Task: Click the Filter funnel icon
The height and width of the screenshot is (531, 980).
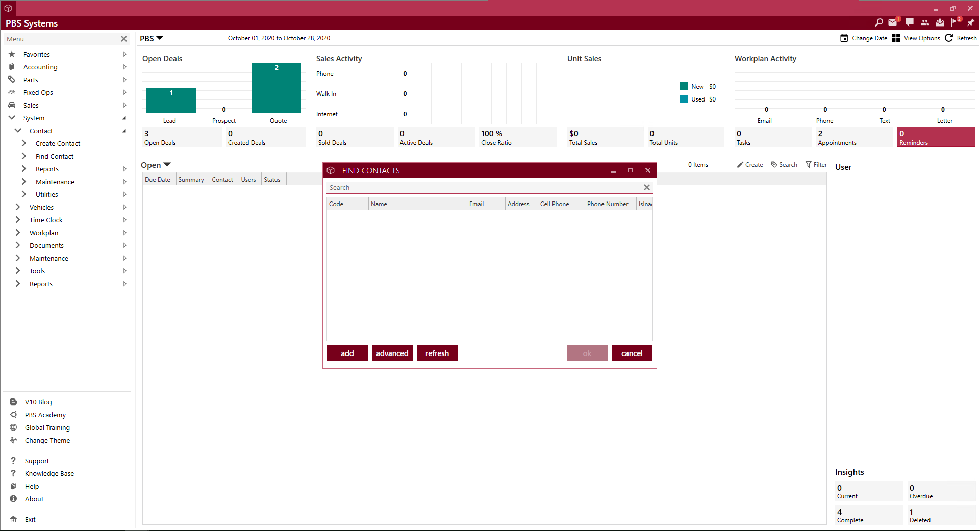Action: tap(808, 165)
